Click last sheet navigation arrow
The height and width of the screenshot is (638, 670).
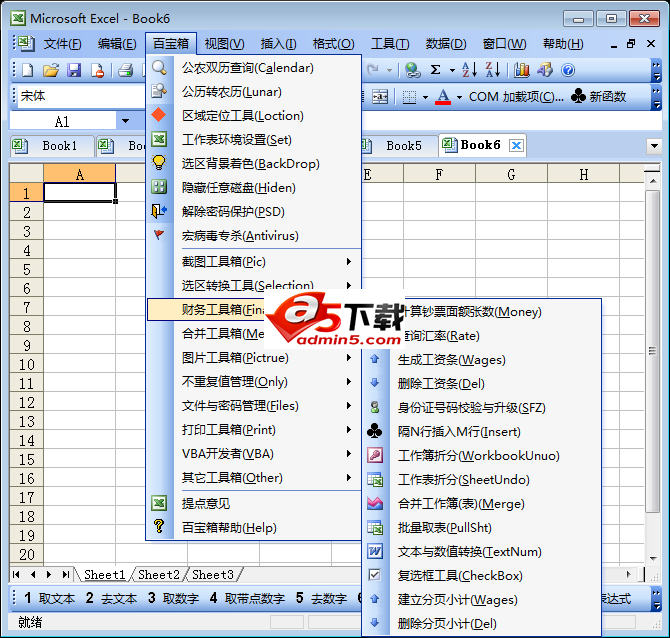[66, 575]
